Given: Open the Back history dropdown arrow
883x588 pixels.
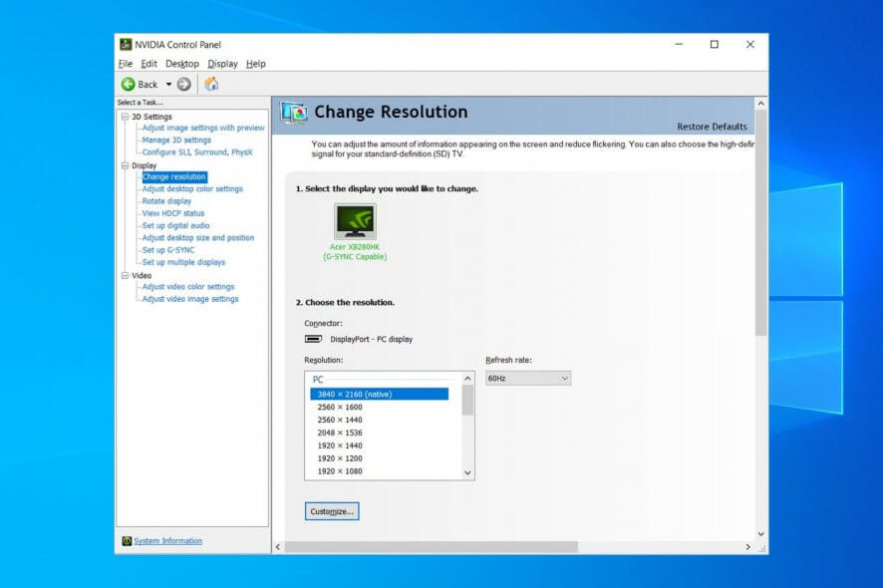Looking at the screenshot, I should 168,85.
